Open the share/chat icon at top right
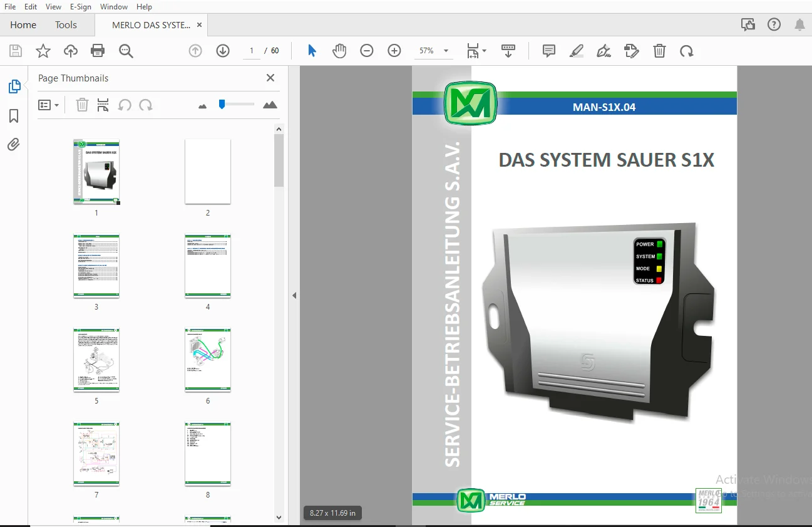 [x=748, y=25]
